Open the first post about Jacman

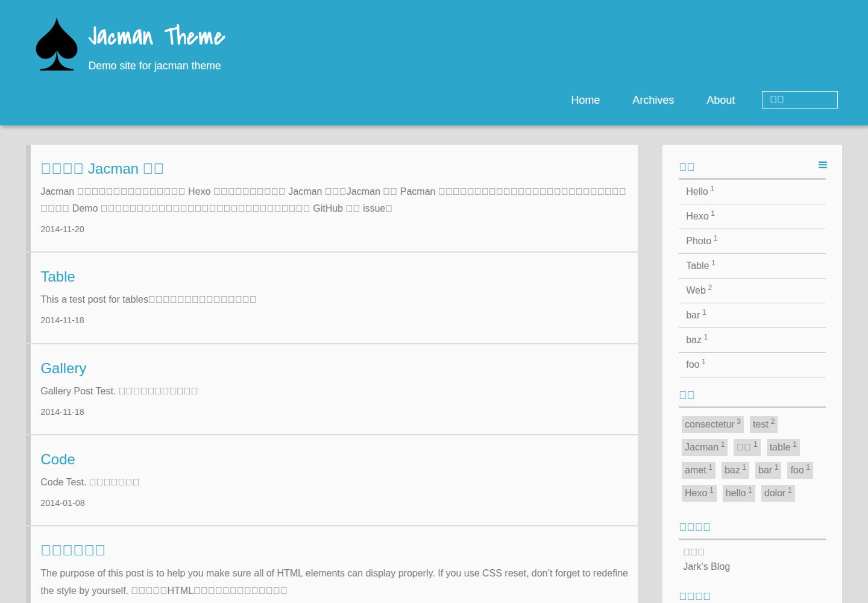tap(102, 169)
